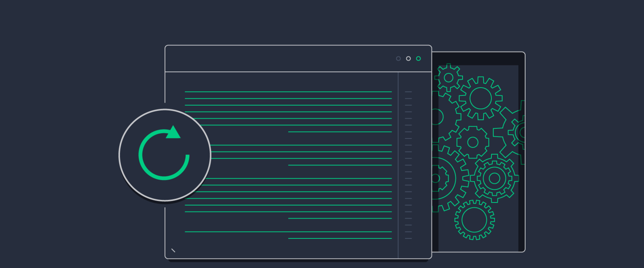Click the dim gray window control dot
Image resolution: width=644 pixels, height=268 pixels.
click(x=398, y=59)
